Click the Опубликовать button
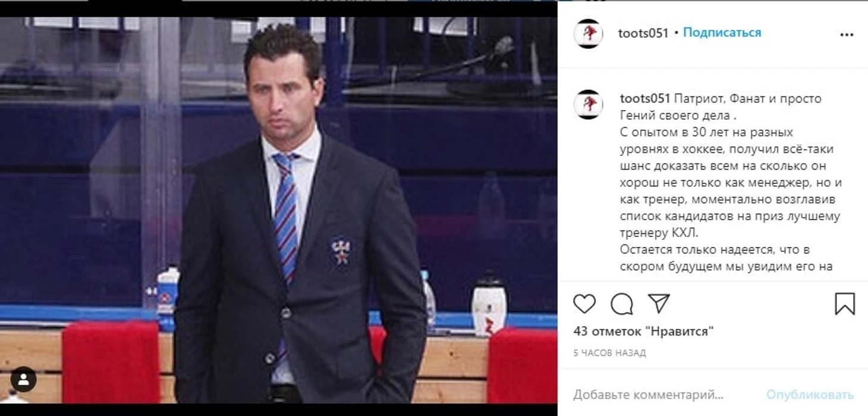This screenshot has height=416, width=868. click(810, 395)
